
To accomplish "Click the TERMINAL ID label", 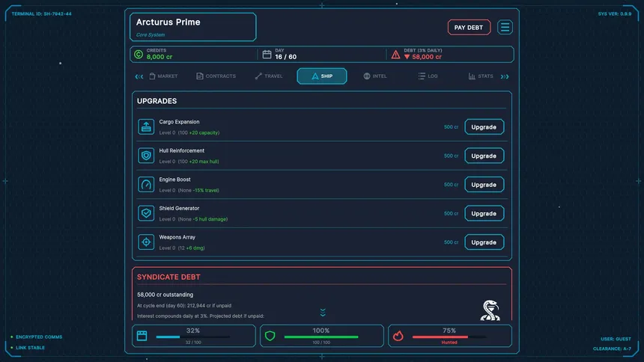I will click(x=41, y=14).
